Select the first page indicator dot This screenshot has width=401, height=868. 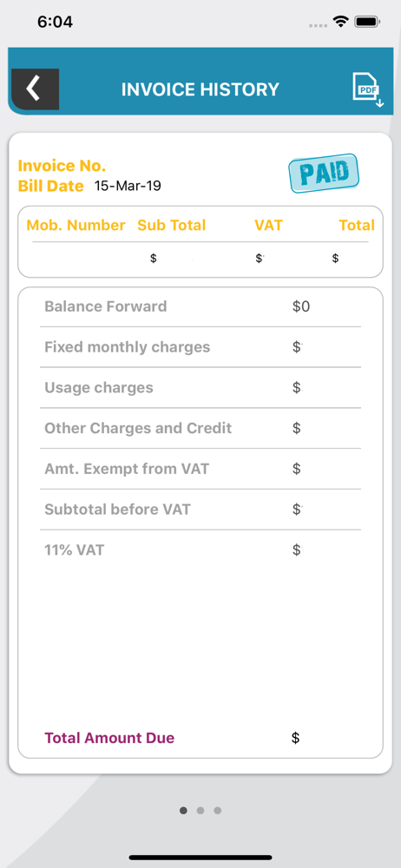click(x=183, y=811)
